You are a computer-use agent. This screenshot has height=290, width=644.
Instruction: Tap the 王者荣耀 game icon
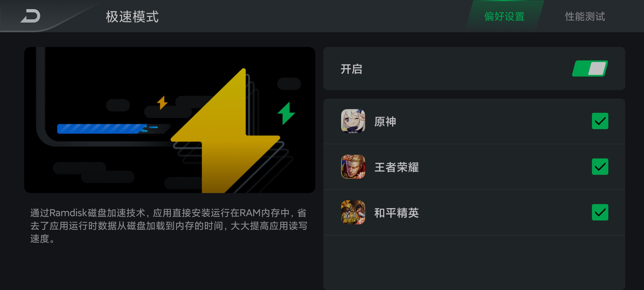pyautogui.click(x=353, y=167)
